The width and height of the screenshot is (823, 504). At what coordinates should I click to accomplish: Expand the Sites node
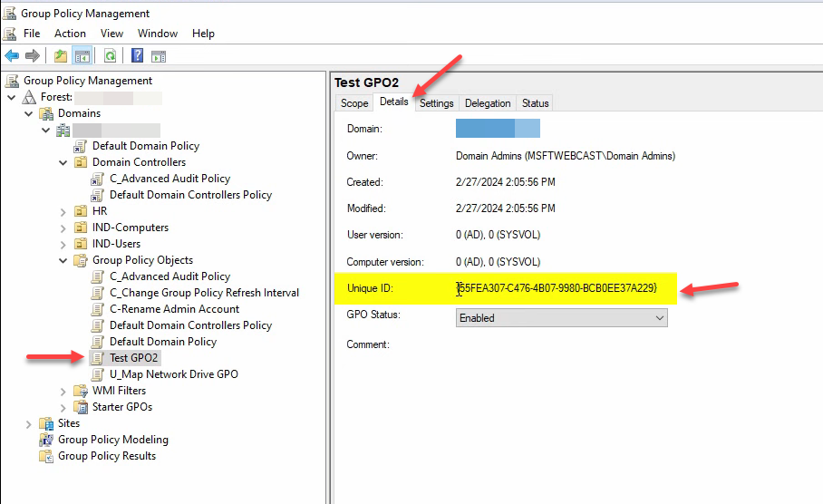coord(29,424)
